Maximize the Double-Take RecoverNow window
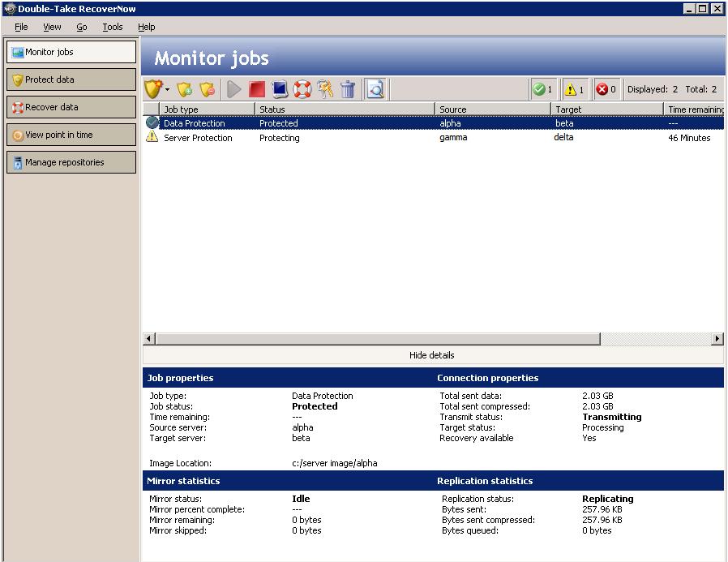The image size is (728, 562). (x=703, y=8)
